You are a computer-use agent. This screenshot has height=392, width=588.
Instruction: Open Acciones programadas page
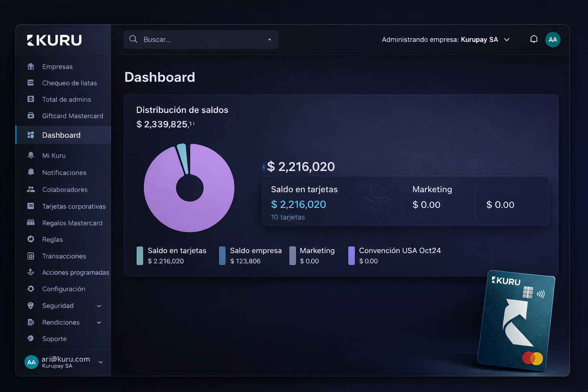click(63, 272)
